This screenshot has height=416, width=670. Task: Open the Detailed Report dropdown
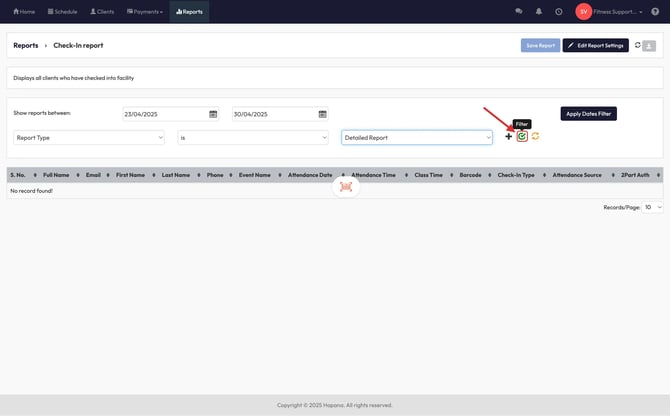(417, 137)
